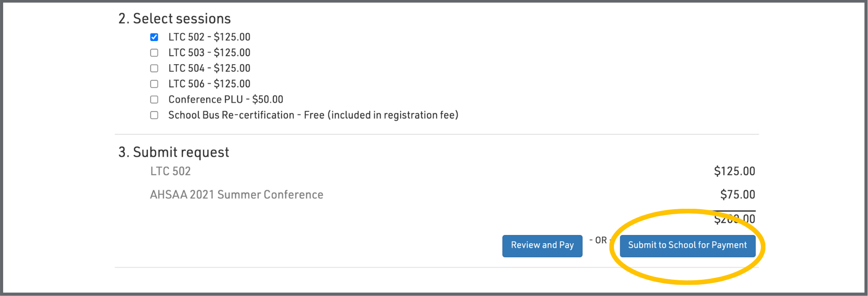Viewport: 868px width, 296px height.
Task: Click the 'LTC 504 - $125.00' label text
Action: point(209,68)
